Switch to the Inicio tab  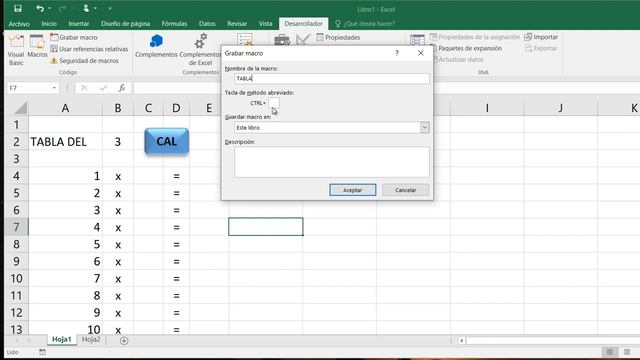(49, 24)
